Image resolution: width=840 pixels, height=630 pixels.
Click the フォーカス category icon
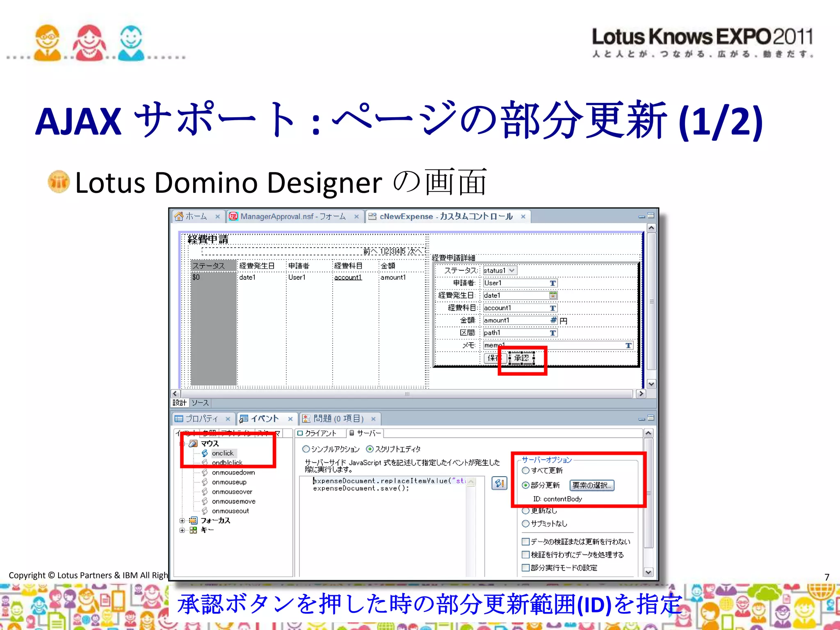click(193, 520)
